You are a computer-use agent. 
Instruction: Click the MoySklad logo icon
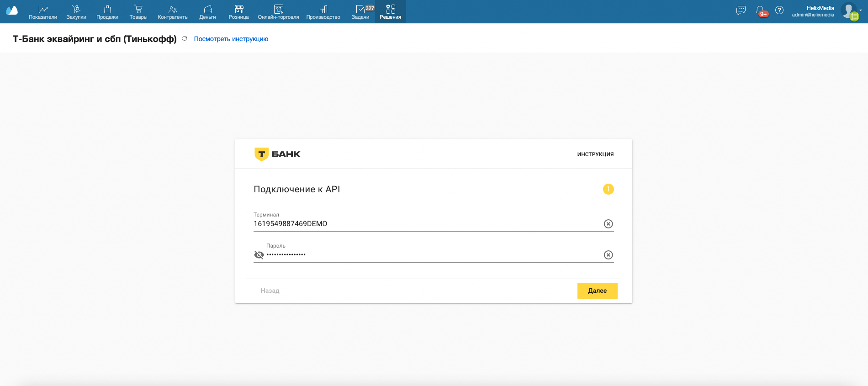[x=12, y=11]
